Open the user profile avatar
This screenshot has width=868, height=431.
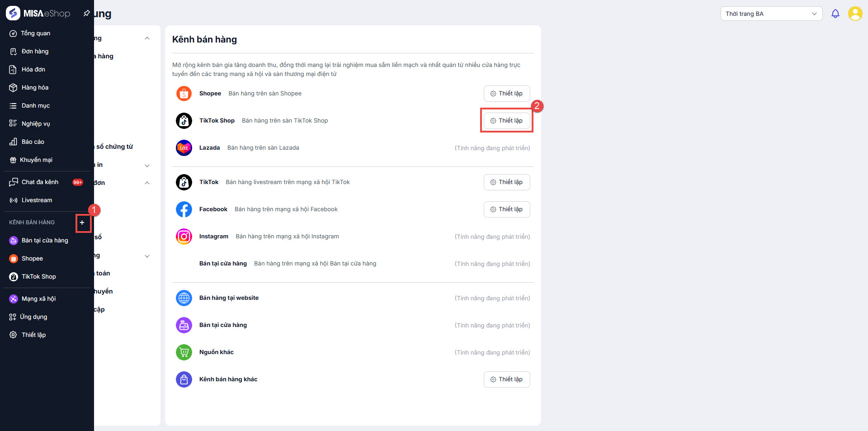point(855,14)
